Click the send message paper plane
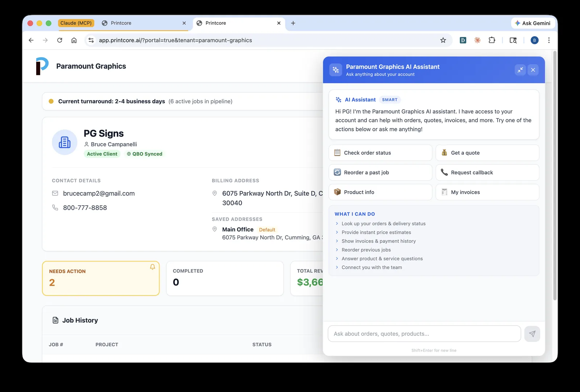 [x=532, y=334]
